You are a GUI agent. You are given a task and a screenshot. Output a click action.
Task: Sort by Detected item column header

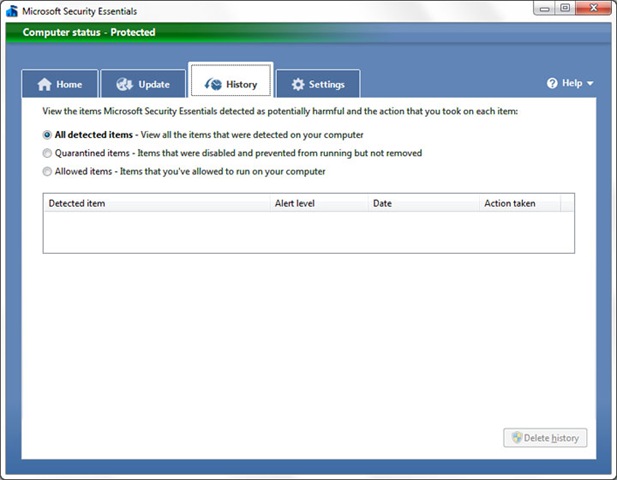click(157, 203)
